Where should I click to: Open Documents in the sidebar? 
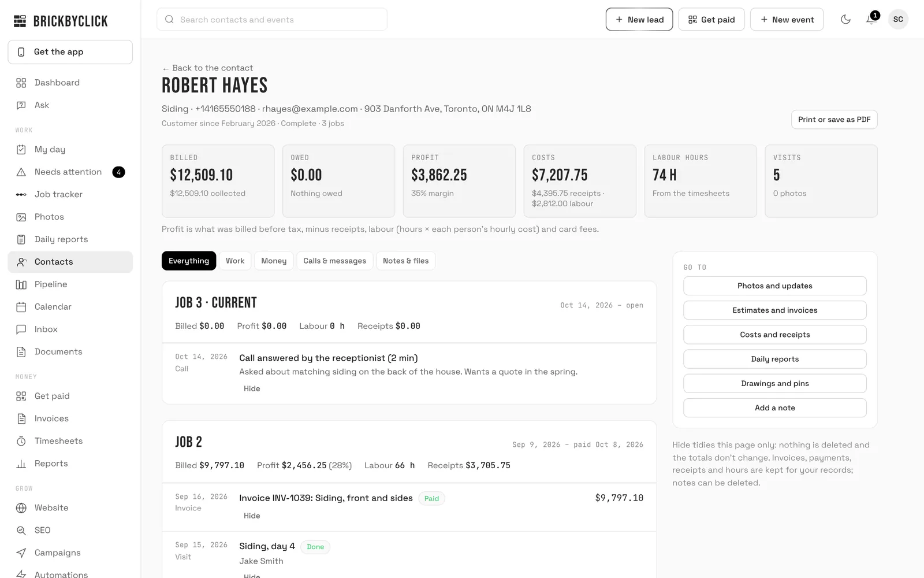[70, 352]
